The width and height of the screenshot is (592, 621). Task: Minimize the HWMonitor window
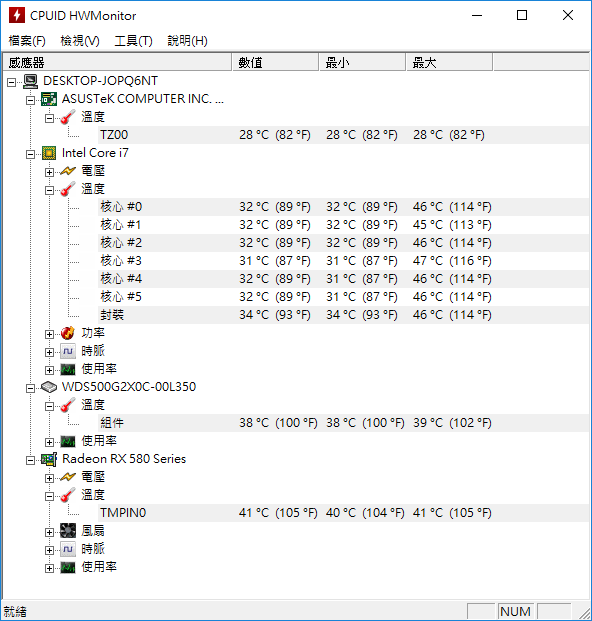click(477, 15)
